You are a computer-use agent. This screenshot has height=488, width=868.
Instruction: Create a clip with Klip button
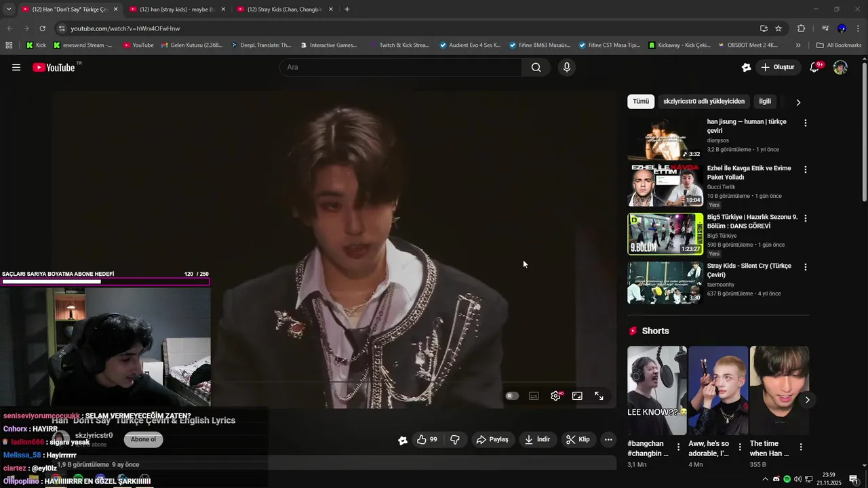(578, 439)
